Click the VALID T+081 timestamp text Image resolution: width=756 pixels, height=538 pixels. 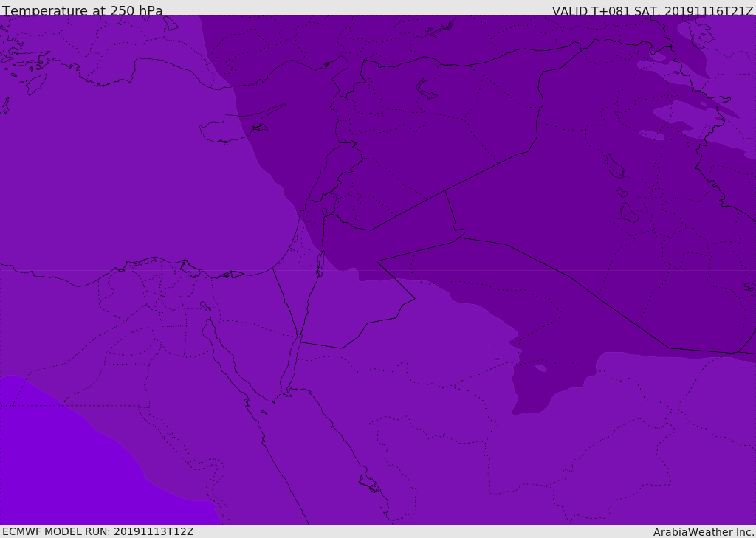click(x=653, y=11)
